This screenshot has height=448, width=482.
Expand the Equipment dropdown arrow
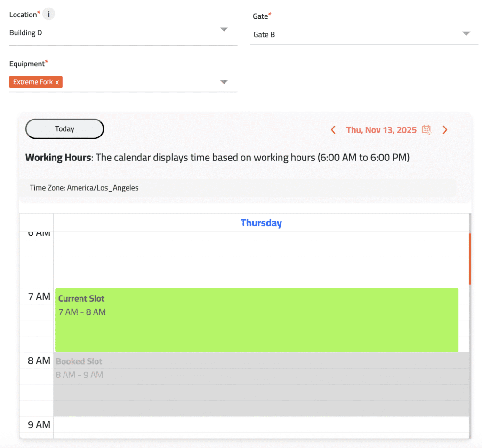click(224, 82)
